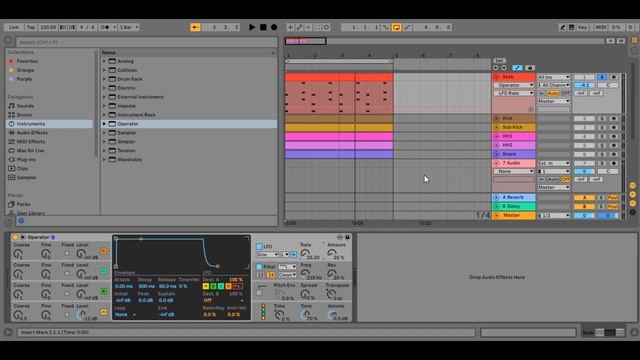Enable the arrangement Loop switch
Screen dimensions: 640x360
pos(396,27)
